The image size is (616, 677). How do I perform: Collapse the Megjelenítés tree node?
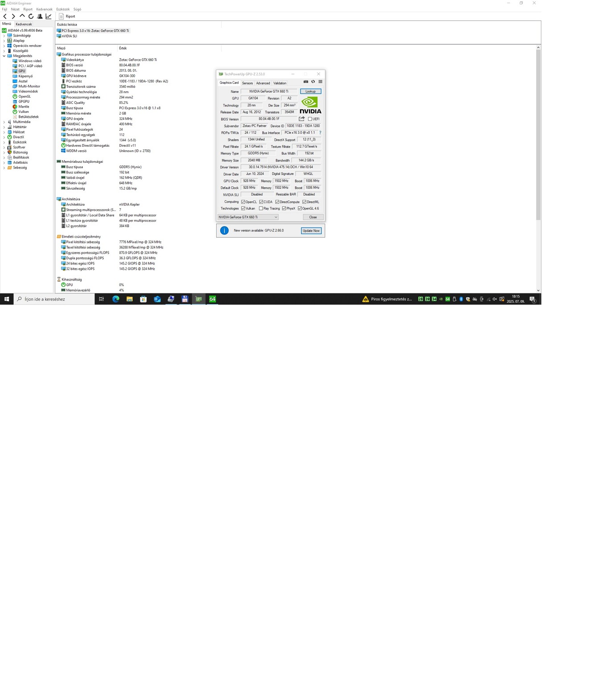coord(4,56)
